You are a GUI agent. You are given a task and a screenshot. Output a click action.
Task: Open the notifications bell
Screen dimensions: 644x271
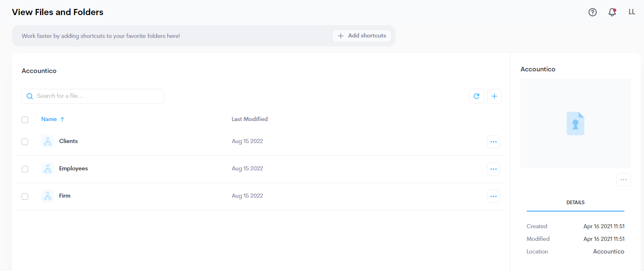(x=612, y=12)
